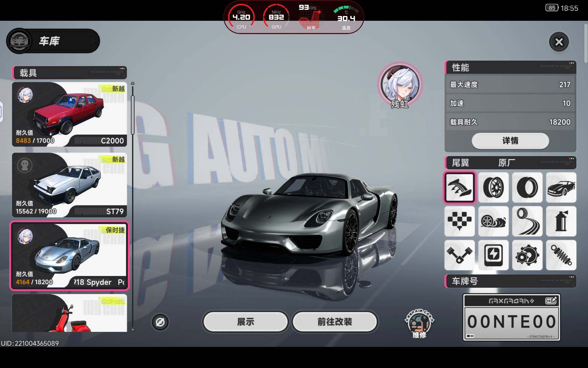Select the tire smoke effect icon
Screen dimensions: 588x368
[493, 221]
